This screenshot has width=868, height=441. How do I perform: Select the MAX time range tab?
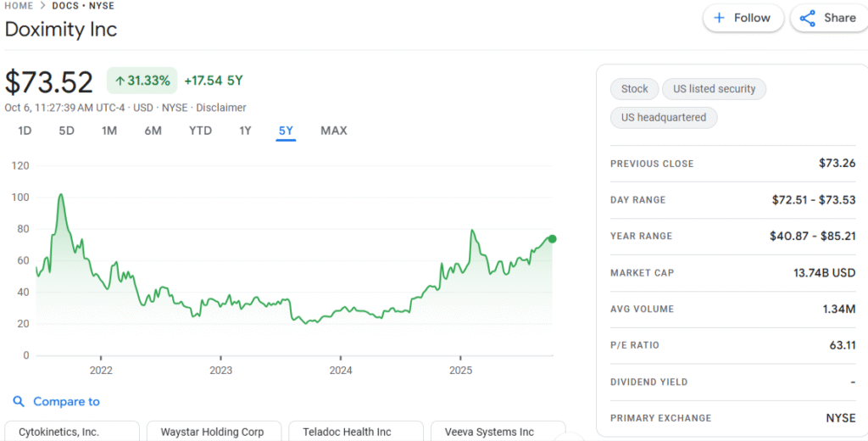pyautogui.click(x=333, y=131)
